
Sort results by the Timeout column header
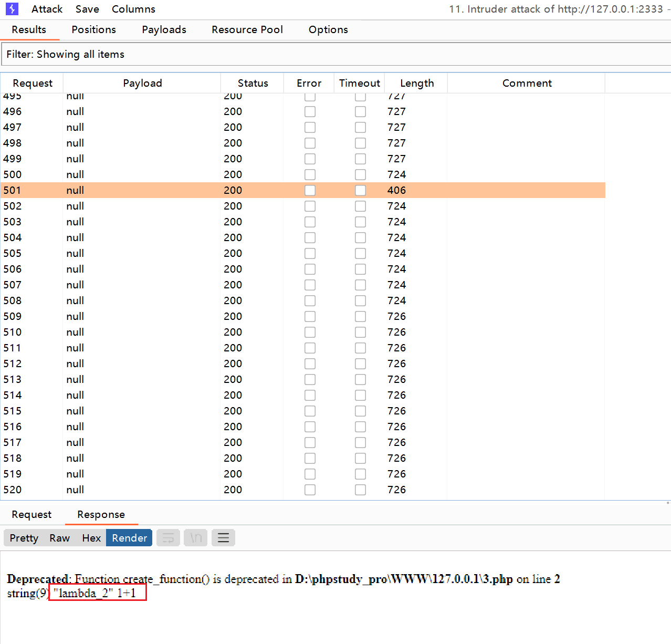(360, 83)
